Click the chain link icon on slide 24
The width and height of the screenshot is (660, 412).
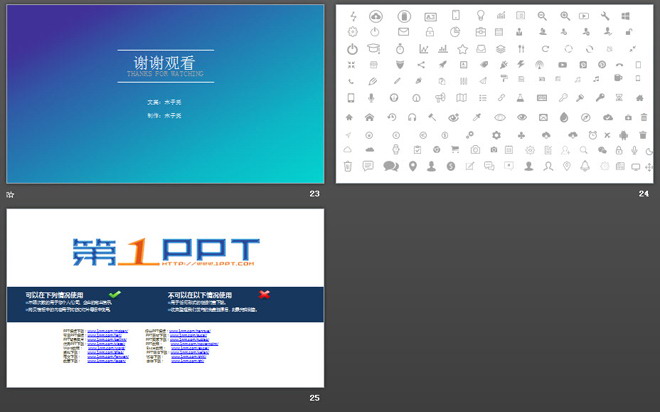click(501, 98)
